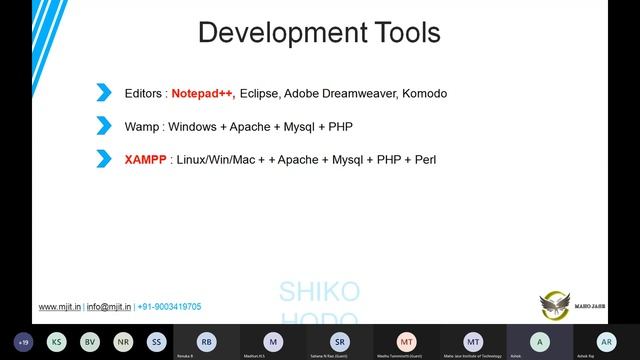This screenshot has width=640, height=360.
Task: Click the 'Eclipse' editor name
Action: point(260,93)
